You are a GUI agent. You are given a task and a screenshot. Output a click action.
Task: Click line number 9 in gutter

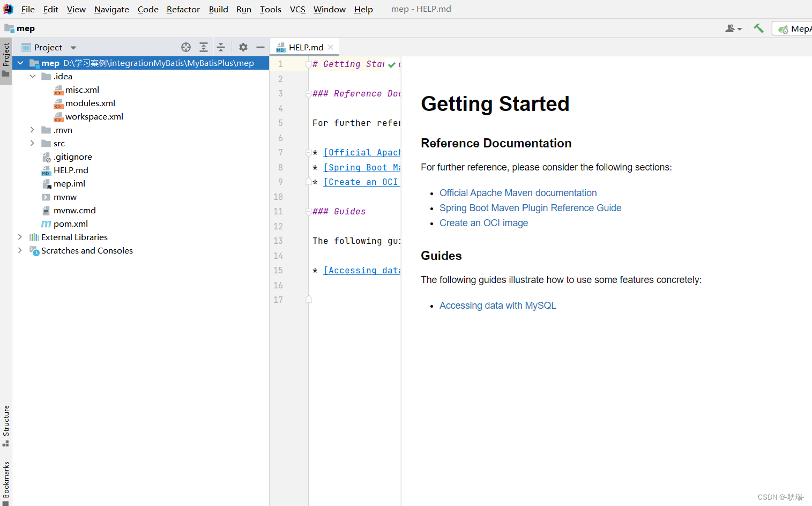(x=280, y=182)
